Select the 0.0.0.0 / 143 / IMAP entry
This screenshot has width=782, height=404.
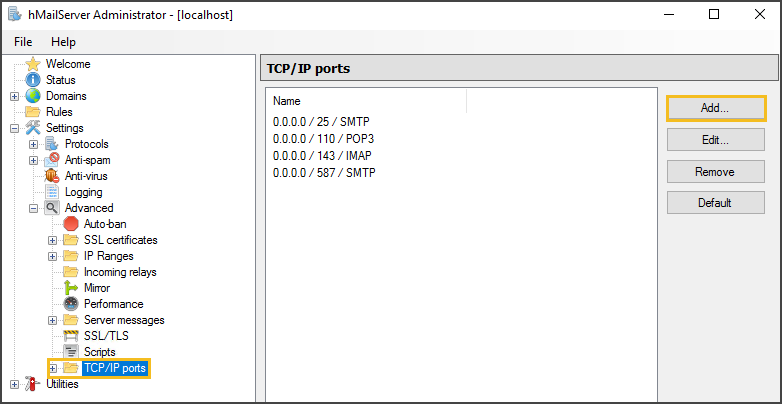[322, 156]
